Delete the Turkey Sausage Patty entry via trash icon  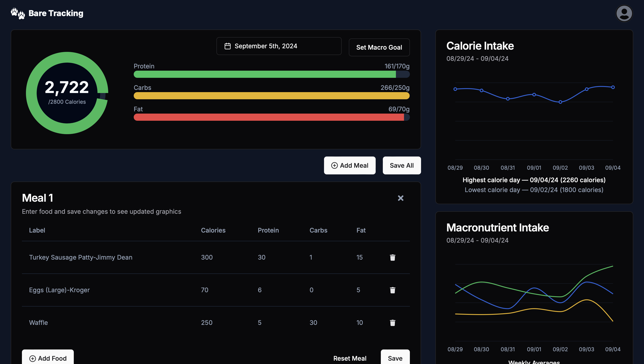(x=392, y=257)
